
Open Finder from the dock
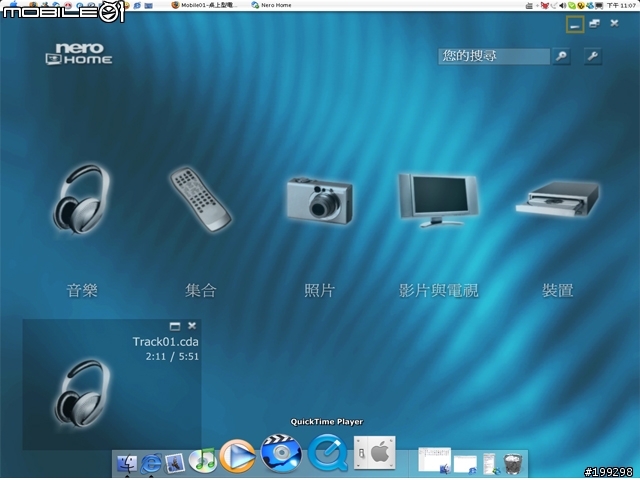tap(127, 463)
